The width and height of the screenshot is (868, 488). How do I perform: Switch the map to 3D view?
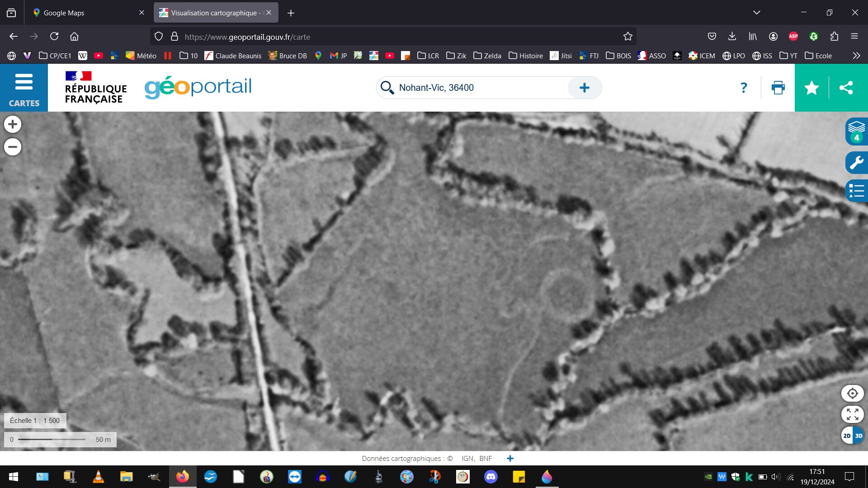[x=859, y=436]
